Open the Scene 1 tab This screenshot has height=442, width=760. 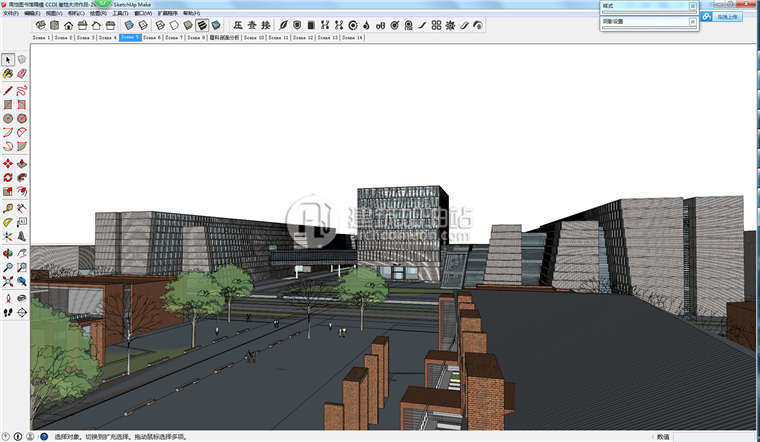[41, 37]
